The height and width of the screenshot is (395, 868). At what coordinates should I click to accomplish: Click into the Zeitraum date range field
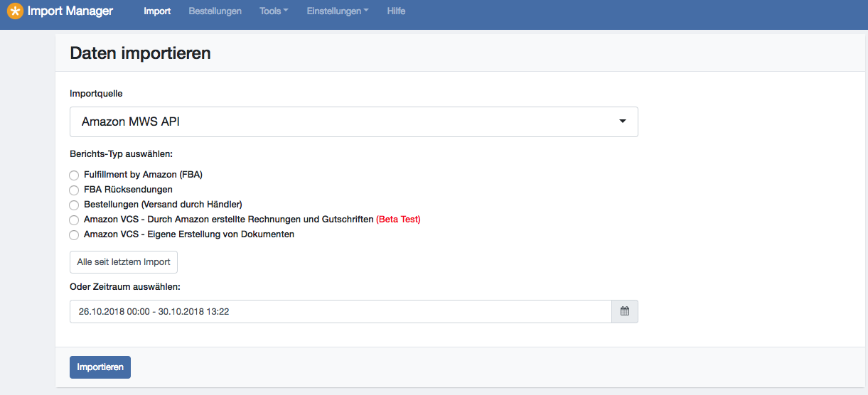tap(341, 311)
